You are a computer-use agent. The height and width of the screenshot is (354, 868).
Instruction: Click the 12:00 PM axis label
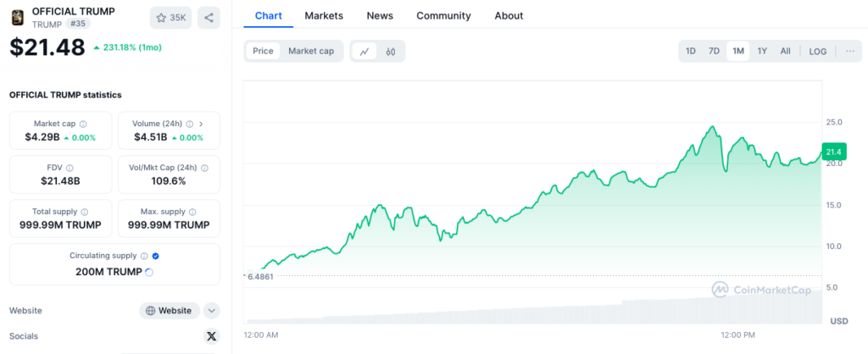click(x=738, y=335)
